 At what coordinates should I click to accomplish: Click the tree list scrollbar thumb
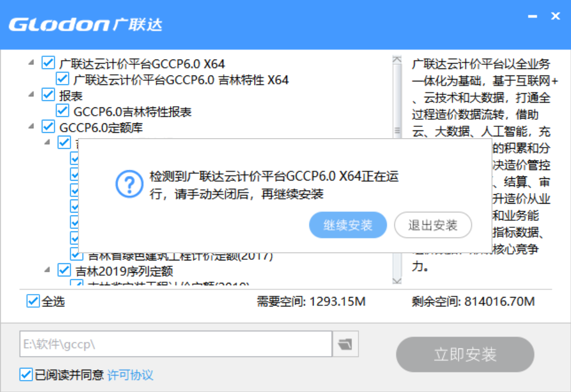(x=397, y=100)
